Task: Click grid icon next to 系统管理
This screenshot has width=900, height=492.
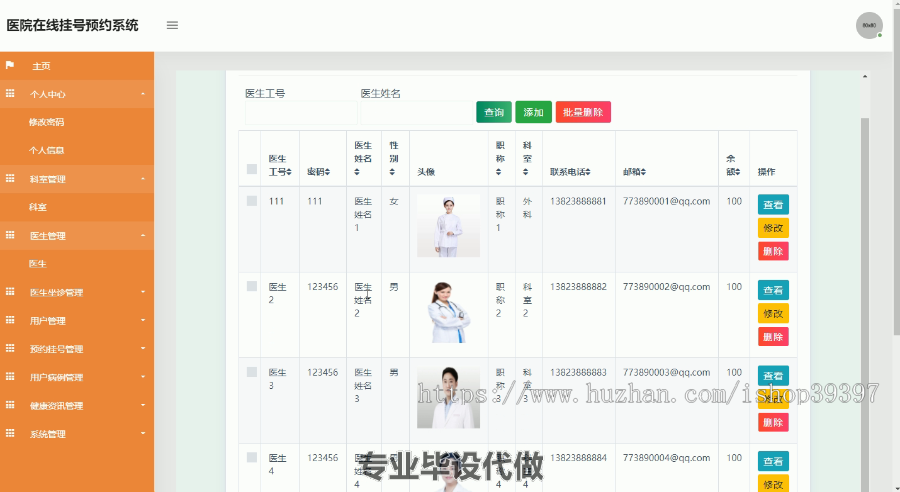Action: pos(10,433)
